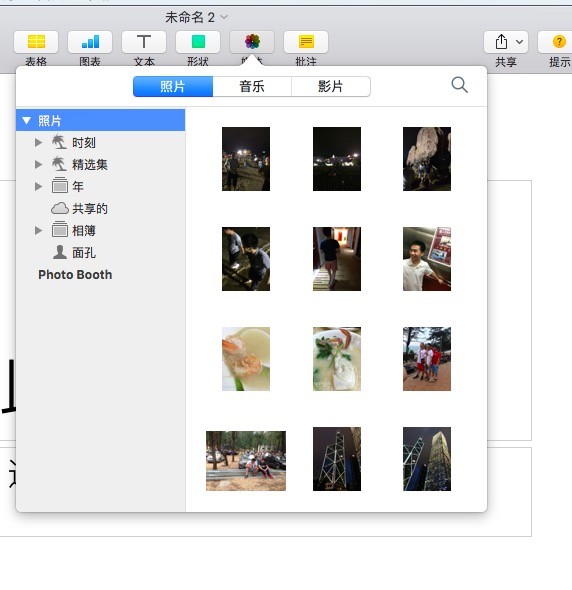Collapse the 照片 library tree item
Viewport: 572px width, 590px height.
click(x=26, y=120)
